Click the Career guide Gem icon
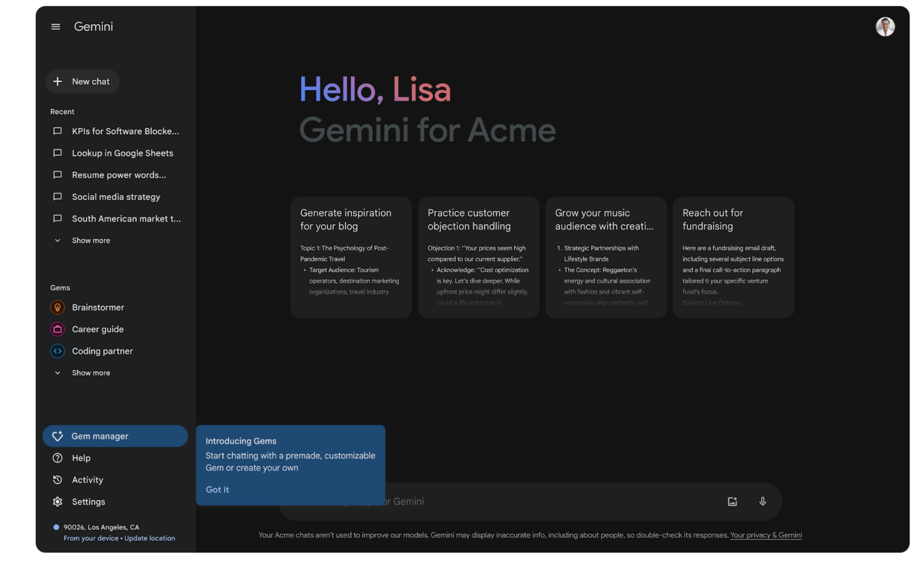This screenshot has height=561, width=924. pos(58,329)
